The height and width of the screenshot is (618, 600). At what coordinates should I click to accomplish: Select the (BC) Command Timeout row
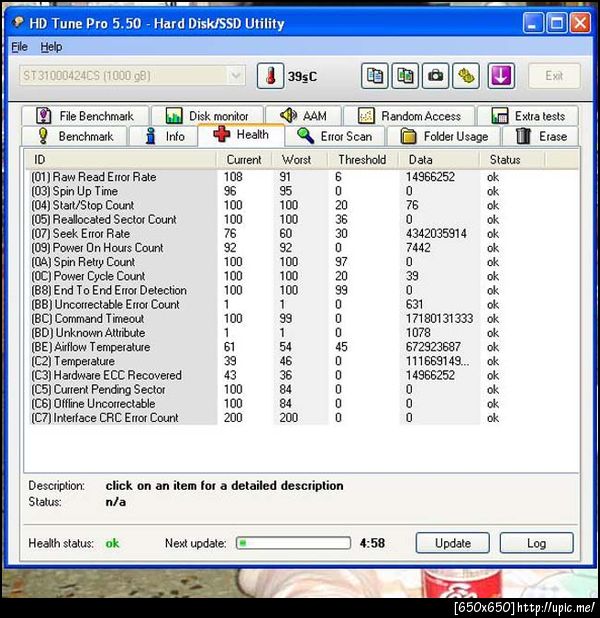pos(302,318)
